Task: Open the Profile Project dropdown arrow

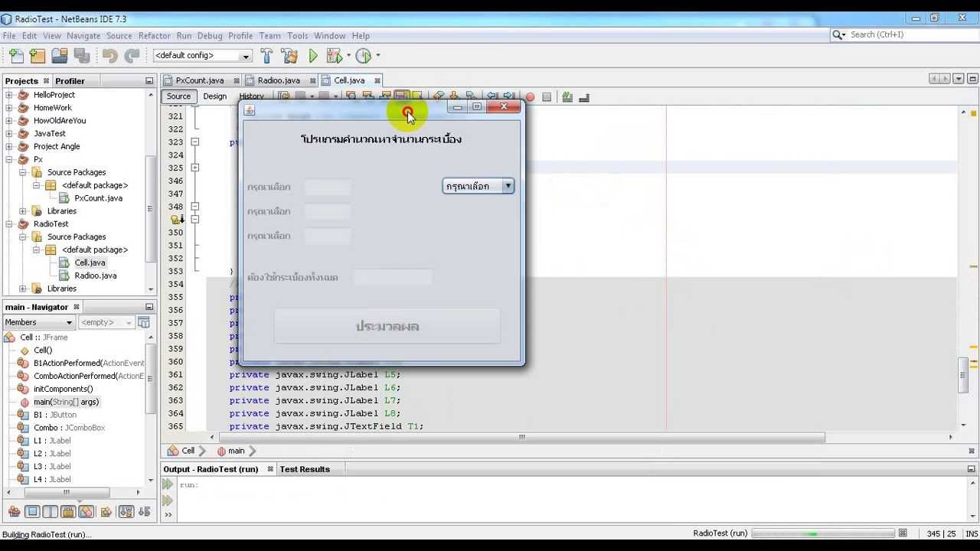Action: click(377, 56)
